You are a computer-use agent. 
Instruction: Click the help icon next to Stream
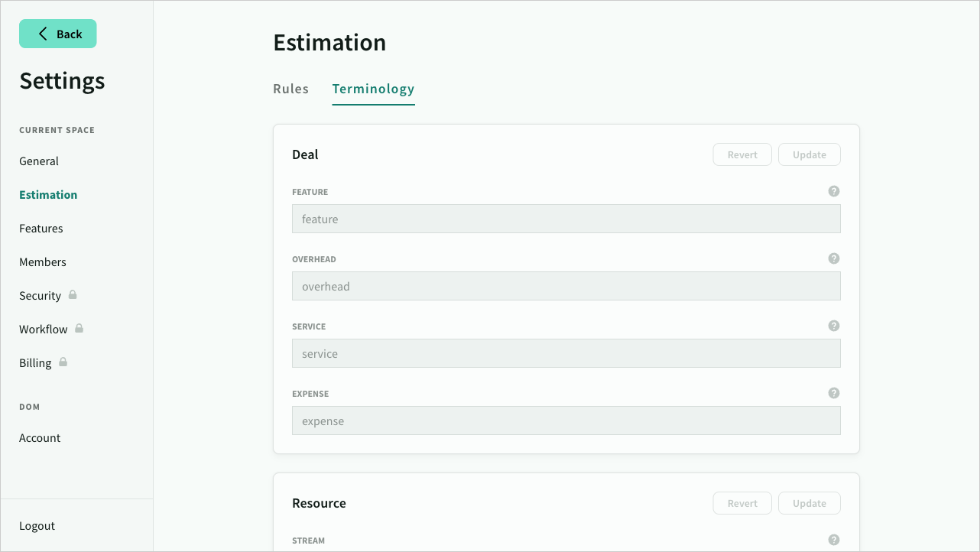coord(834,540)
